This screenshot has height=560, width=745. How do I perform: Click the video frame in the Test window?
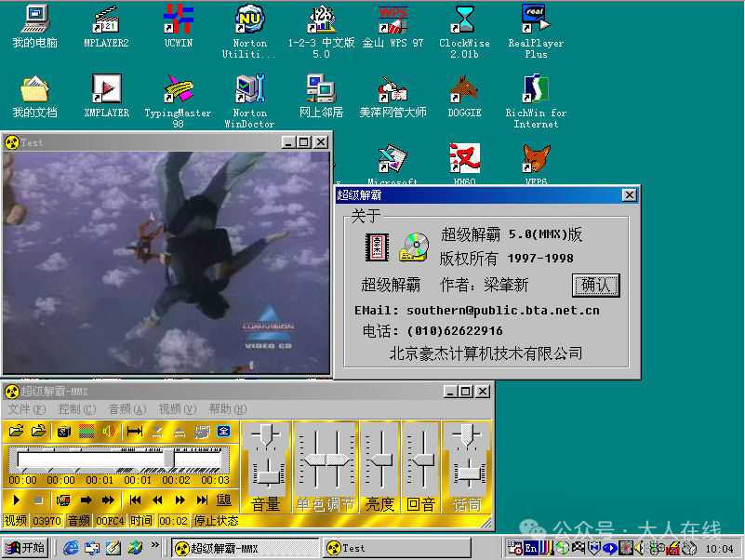(x=166, y=262)
